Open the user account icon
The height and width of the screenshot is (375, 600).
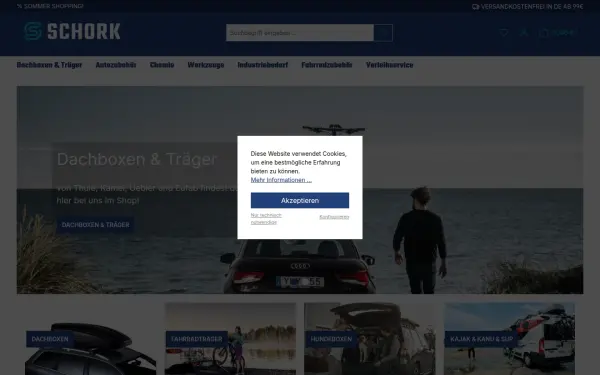click(x=524, y=33)
